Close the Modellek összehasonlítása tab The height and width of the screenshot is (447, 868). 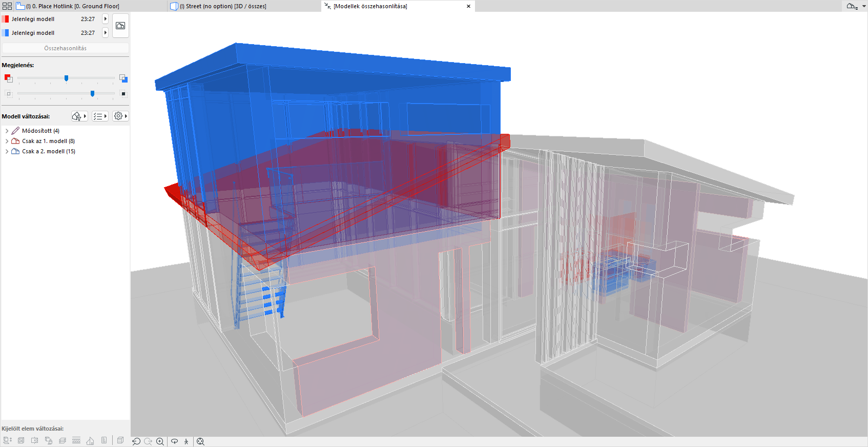(x=468, y=6)
